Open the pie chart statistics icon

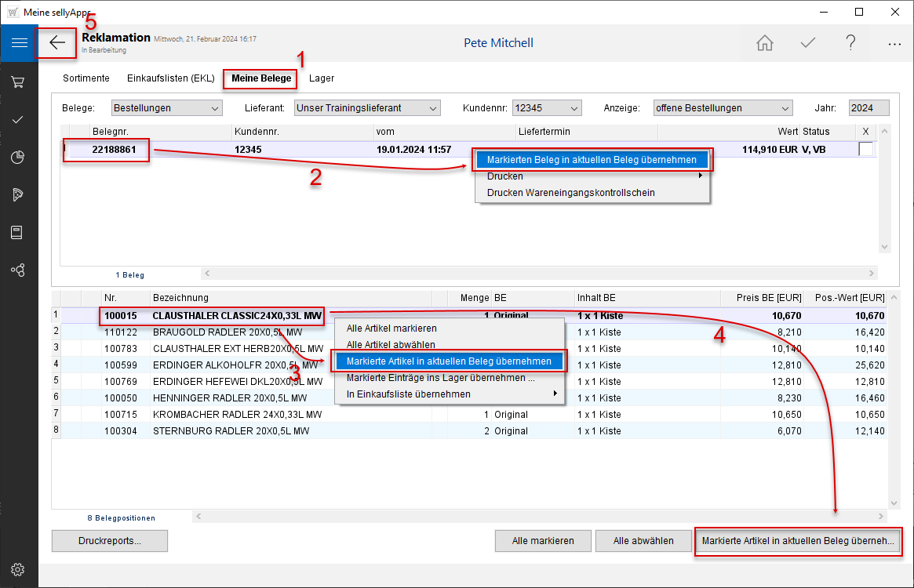19,158
